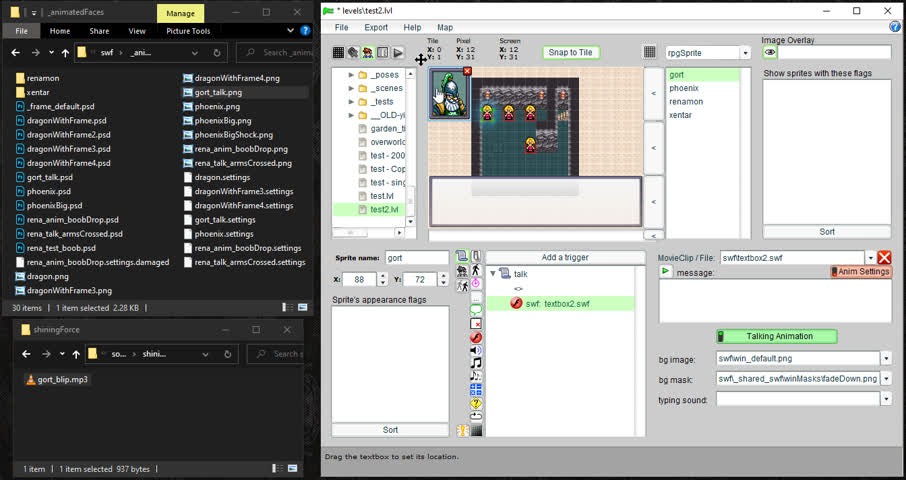The image size is (906, 480).
Task: Open Anim Settings
Action: (860, 272)
